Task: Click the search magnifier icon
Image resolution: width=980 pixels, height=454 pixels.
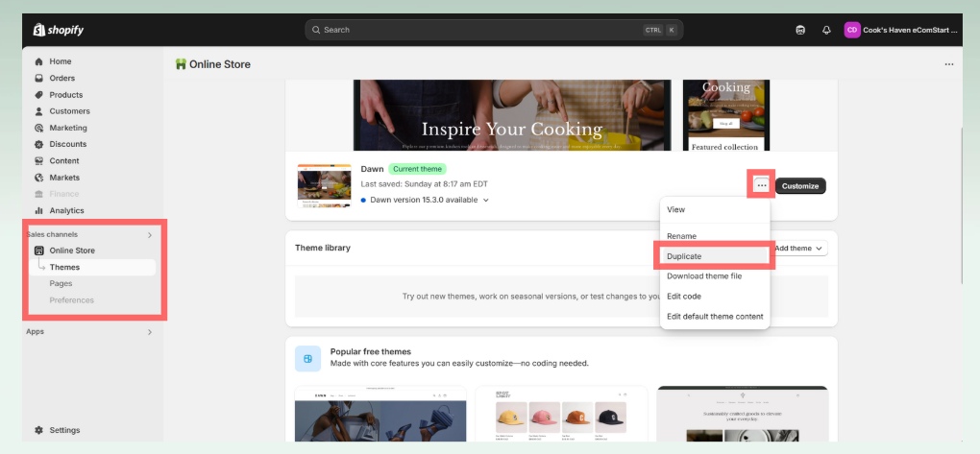Action: pos(316,30)
